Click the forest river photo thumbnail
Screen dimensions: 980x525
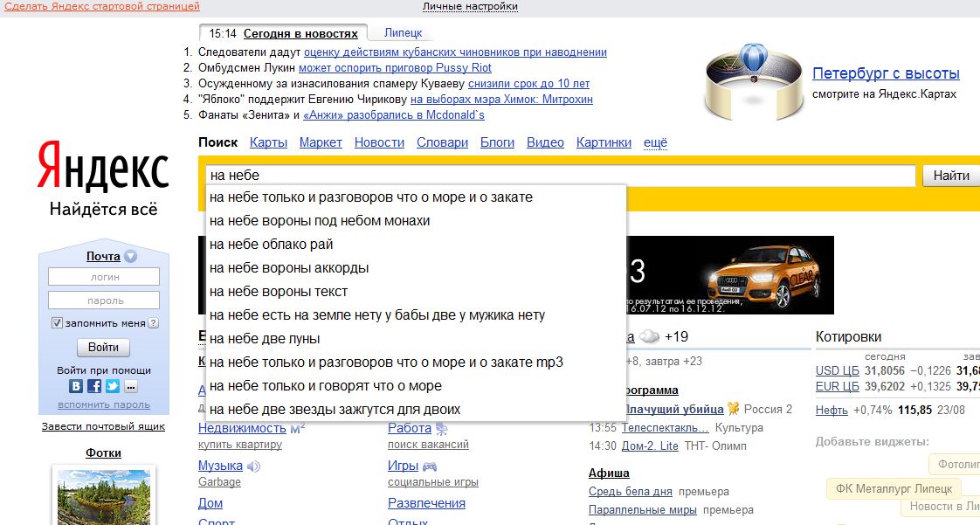[x=104, y=498]
